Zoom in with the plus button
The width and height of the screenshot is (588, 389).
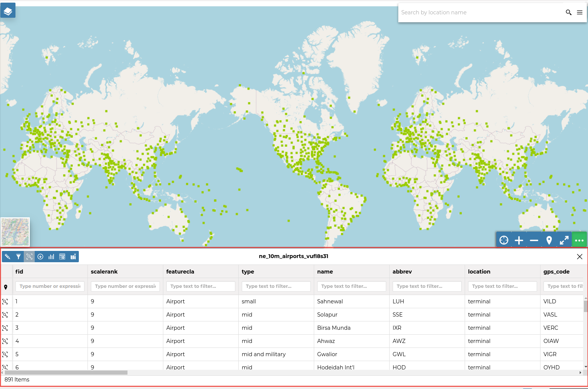(519, 240)
